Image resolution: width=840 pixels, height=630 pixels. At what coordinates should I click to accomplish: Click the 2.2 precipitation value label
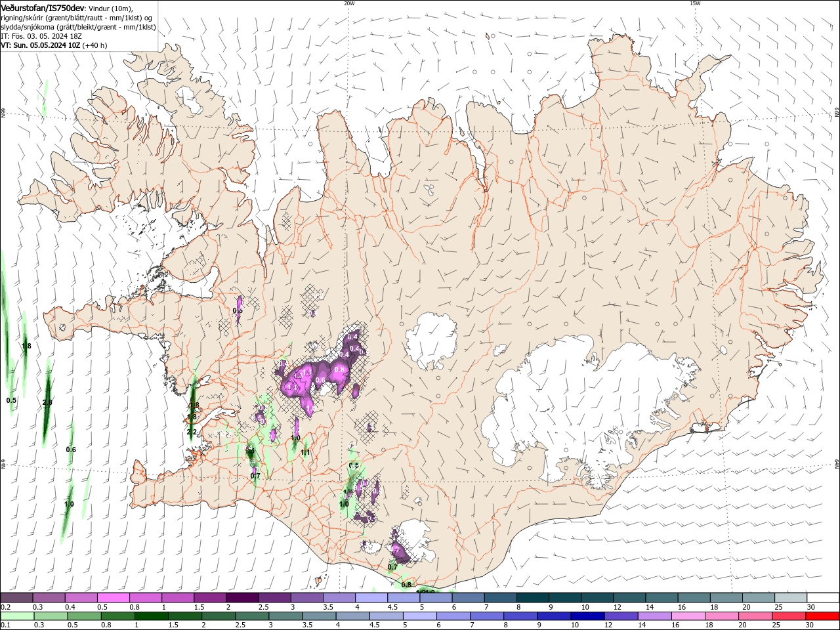coord(192,432)
